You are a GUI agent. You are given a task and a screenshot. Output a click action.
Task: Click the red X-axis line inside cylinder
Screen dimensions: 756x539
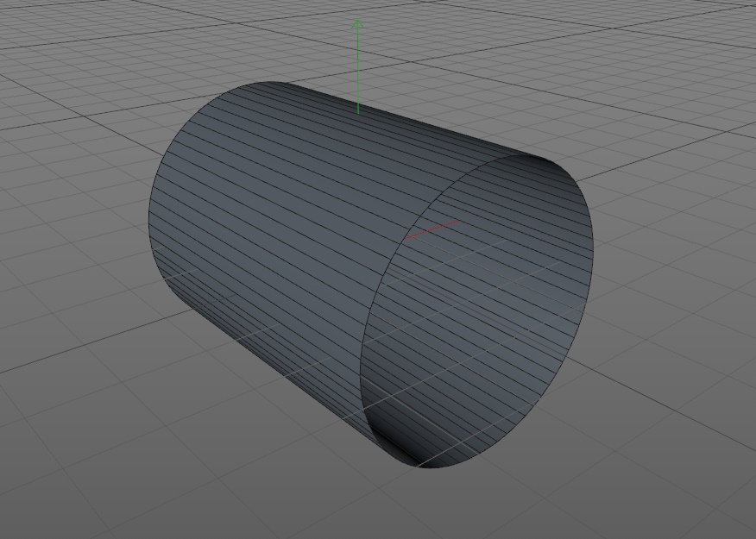click(432, 229)
